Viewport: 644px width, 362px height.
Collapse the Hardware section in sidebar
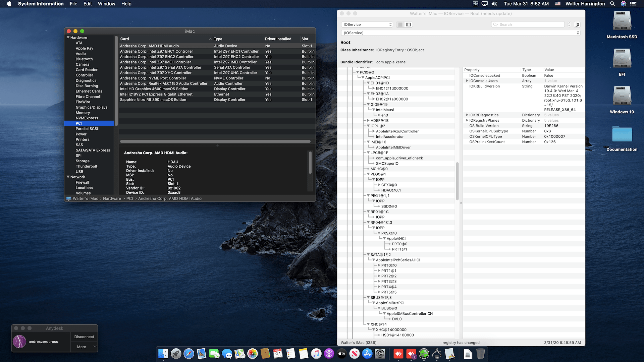[x=68, y=38]
